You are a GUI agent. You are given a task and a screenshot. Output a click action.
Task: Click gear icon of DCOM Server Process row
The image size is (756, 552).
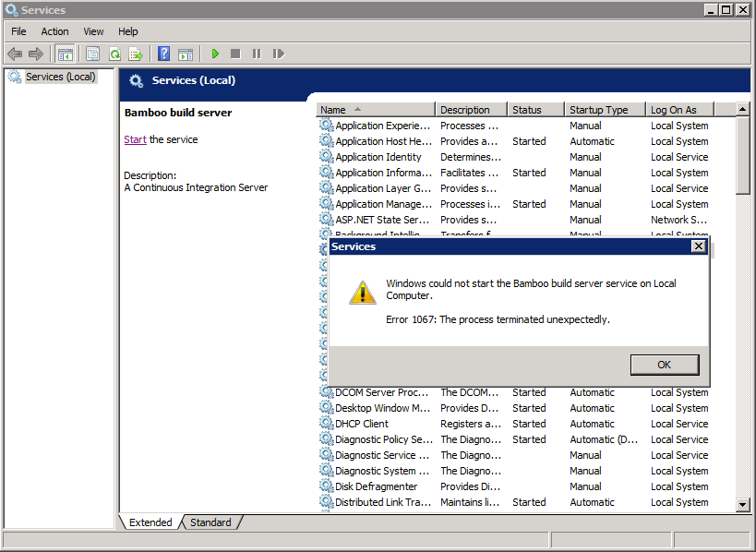327,392
